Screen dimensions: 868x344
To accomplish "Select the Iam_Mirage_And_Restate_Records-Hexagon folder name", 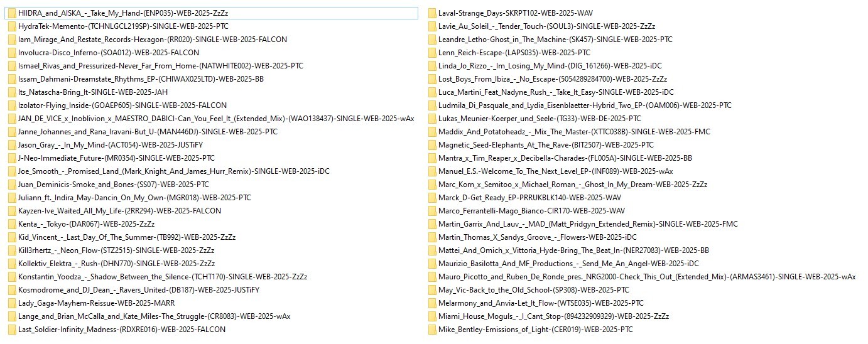I will 153,40.
